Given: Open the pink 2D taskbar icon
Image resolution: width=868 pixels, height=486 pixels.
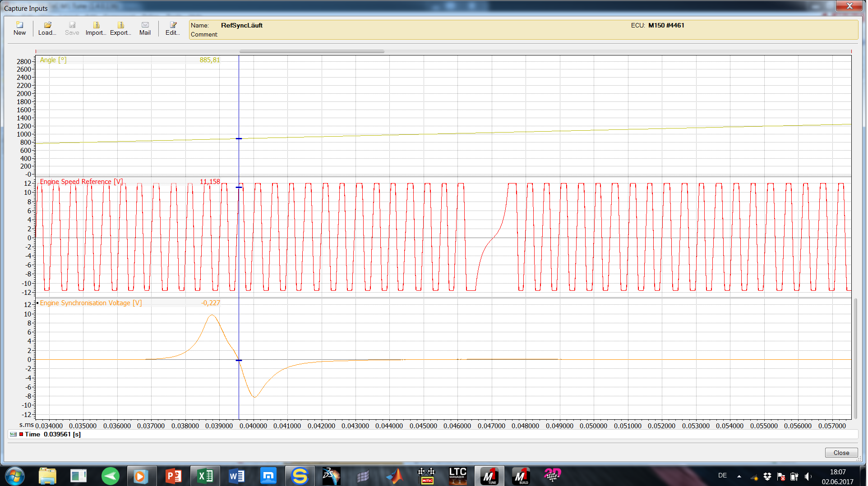Looking at the screenshot, I should 553,476.
